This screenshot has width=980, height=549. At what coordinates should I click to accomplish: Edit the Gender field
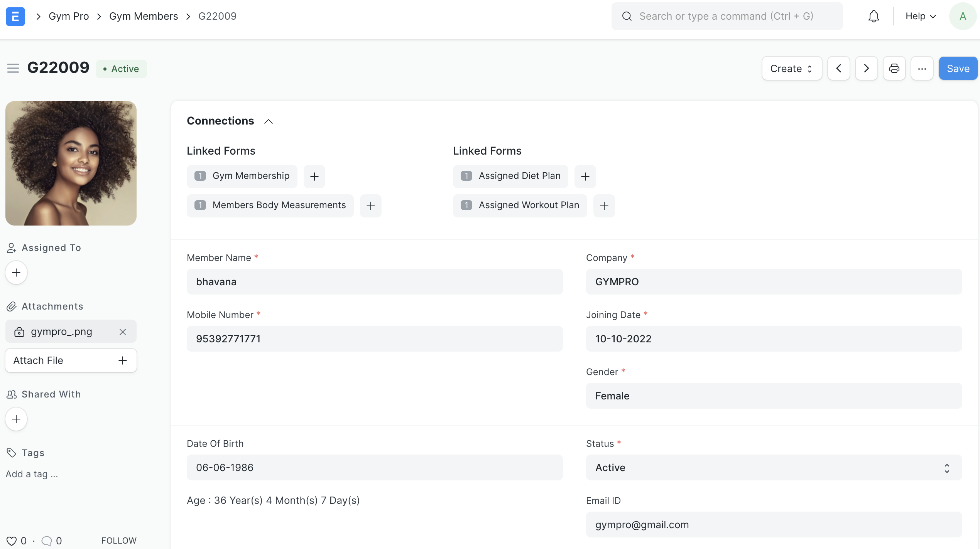(774, 396)
